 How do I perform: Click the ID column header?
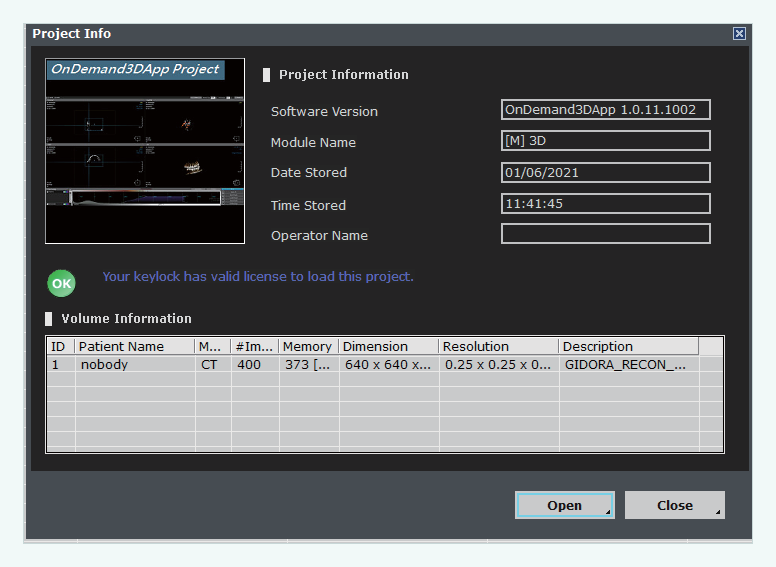(x=60, y=346)
